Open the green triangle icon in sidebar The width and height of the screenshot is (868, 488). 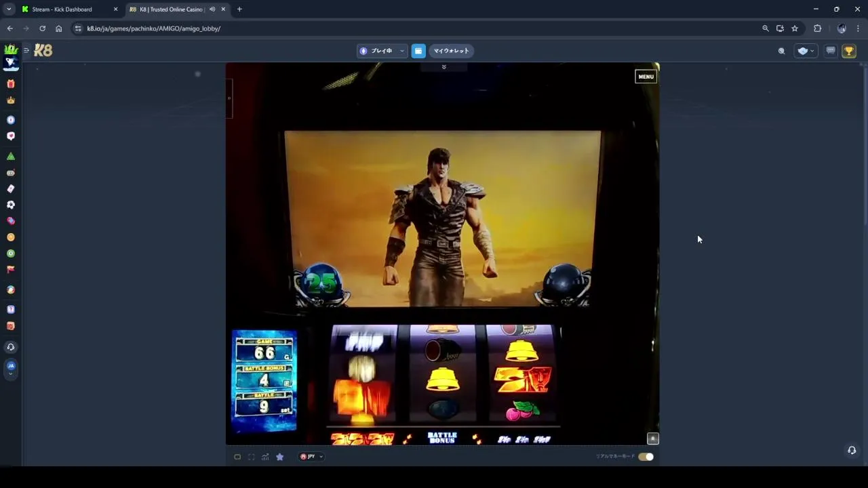point(10,157)
